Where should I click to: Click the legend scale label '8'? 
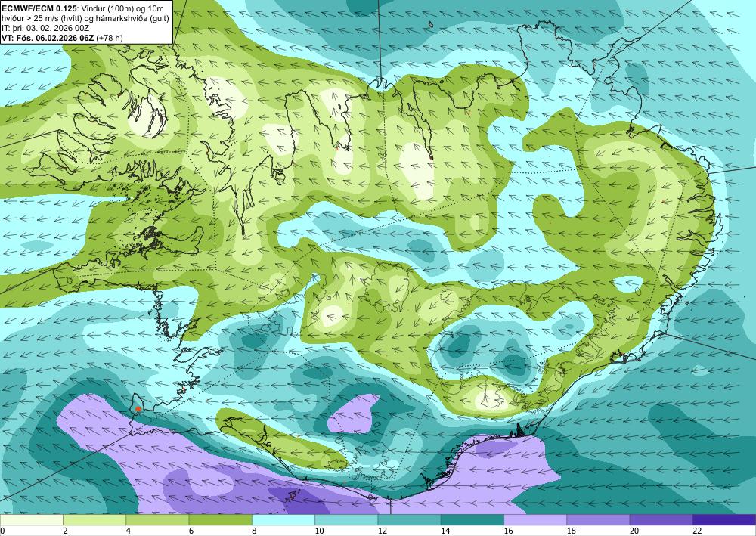254,531
